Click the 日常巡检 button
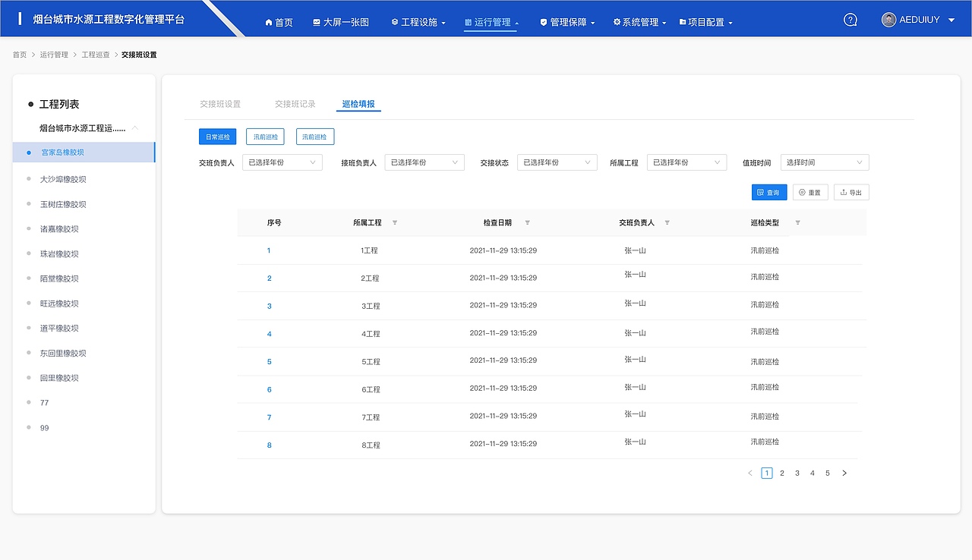This screenshot has height=560, width=972. [217, 137]
